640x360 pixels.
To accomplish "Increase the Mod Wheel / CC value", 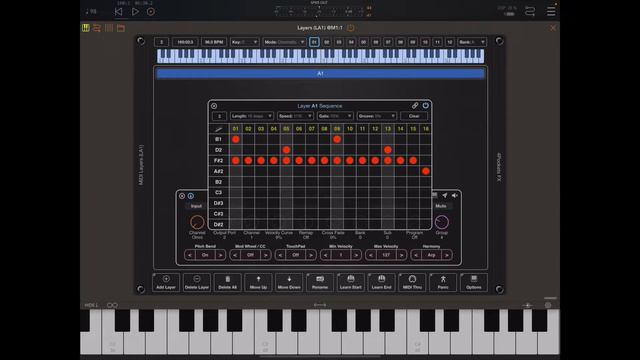I will coord(266,255).
